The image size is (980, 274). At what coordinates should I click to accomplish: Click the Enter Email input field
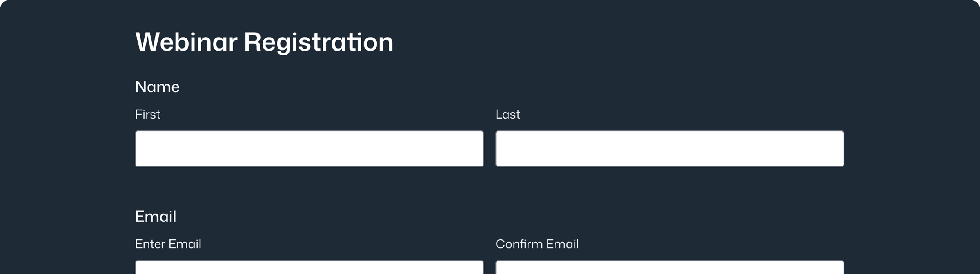(309, 267)
